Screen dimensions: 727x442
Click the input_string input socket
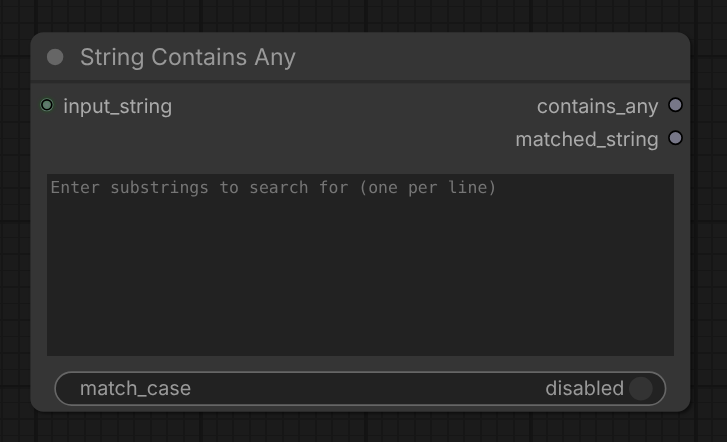pos(47,105)
